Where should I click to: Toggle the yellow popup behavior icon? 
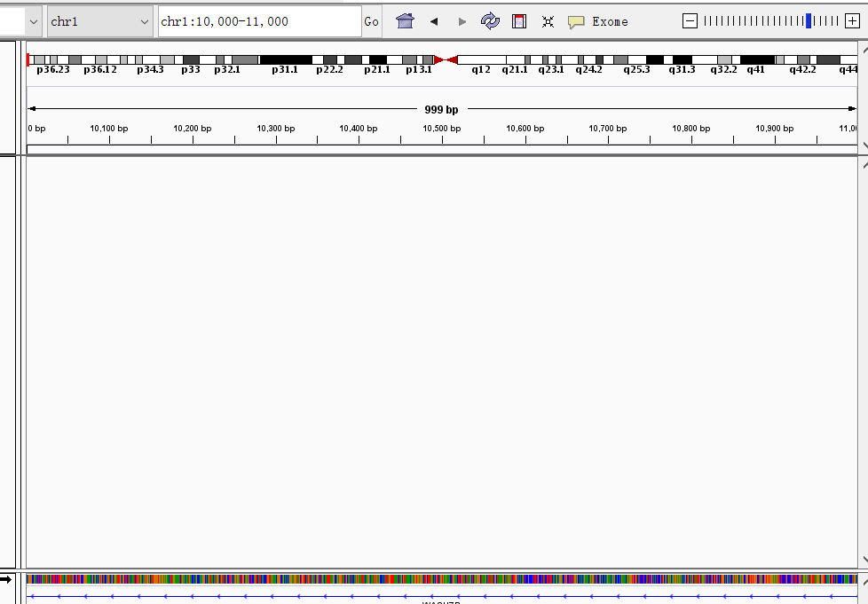point(576,21)
